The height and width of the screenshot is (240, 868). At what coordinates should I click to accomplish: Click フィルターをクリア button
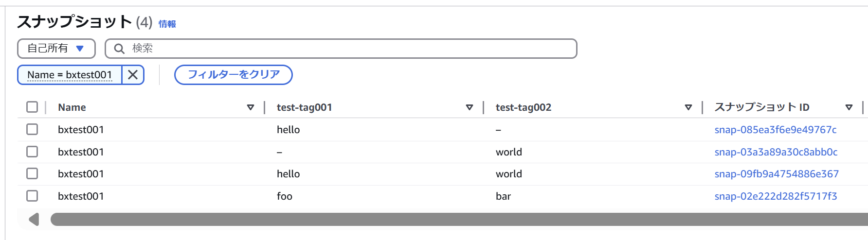(234, 75)
